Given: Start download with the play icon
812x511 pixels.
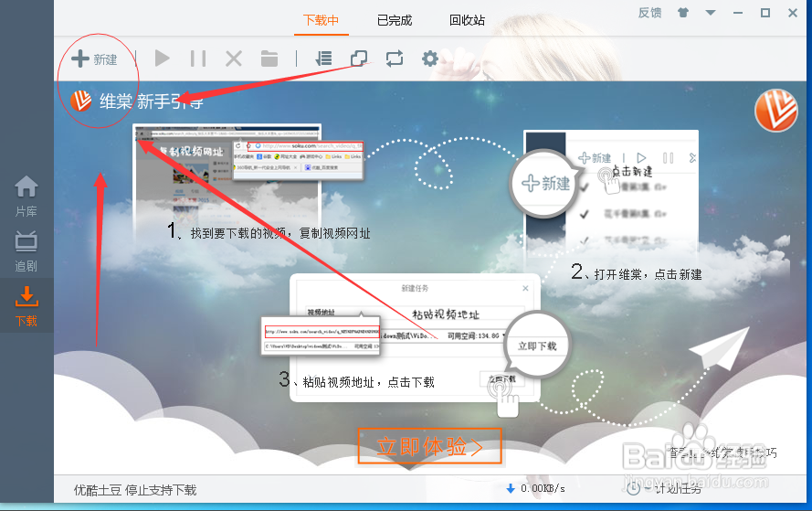Looking at the screenshot, I should pos(162,58).
